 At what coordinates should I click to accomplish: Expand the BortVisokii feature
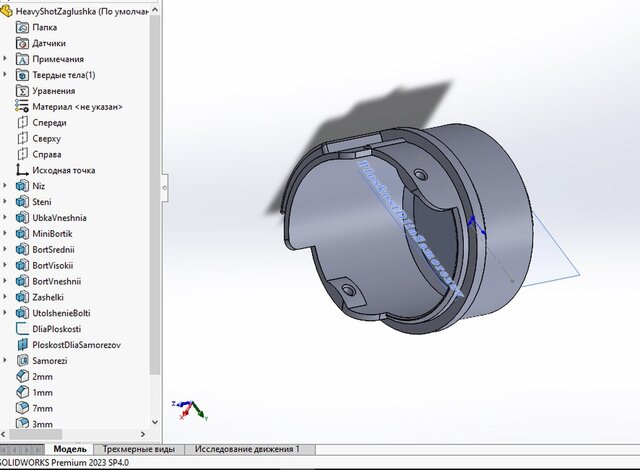(6, 265)
